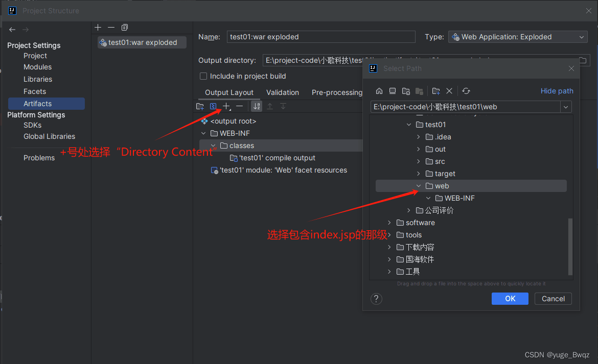Viewport: 598px width, 364px height.
Task: Click the Select Path tree scrollbar
Action: [570, 245]
